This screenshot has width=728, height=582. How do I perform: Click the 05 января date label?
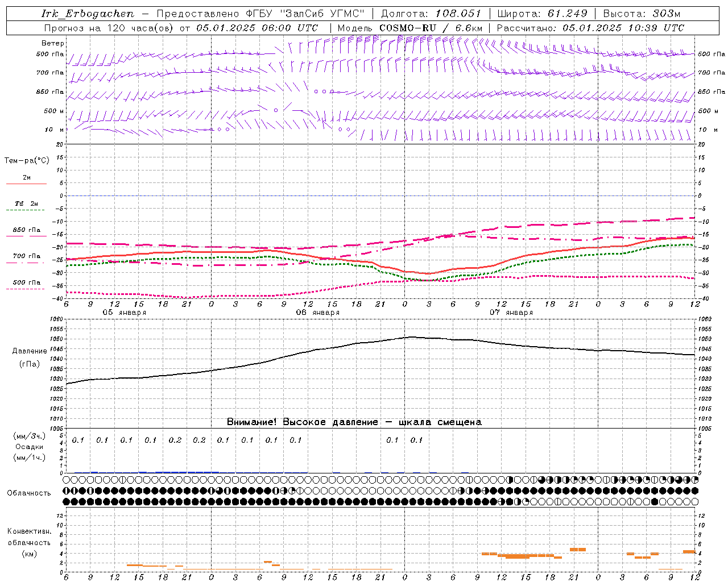tap(124, 313)
